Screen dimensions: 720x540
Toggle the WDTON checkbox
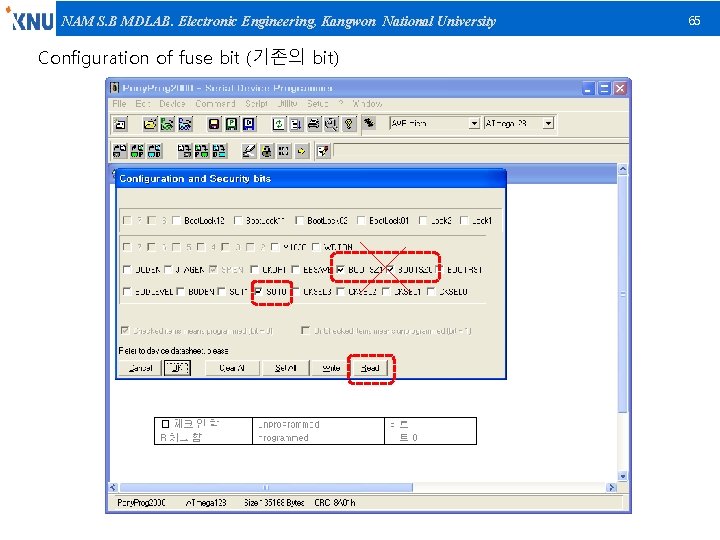316,247
